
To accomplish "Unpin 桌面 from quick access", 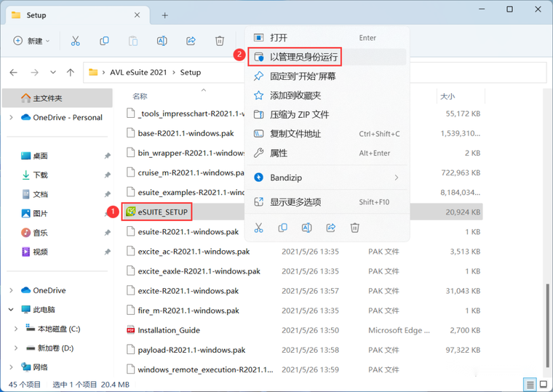I will 107,156.
